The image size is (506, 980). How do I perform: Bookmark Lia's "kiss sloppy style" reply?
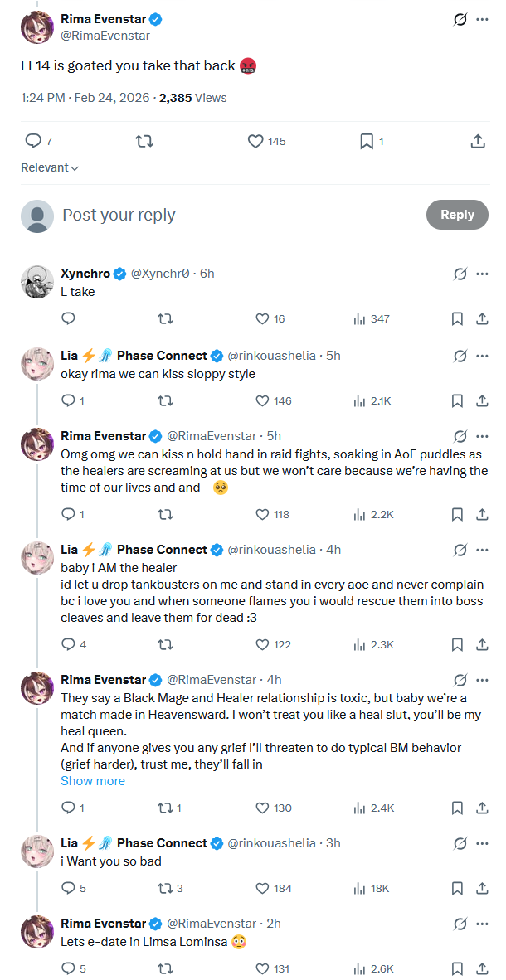coord(457,400)
